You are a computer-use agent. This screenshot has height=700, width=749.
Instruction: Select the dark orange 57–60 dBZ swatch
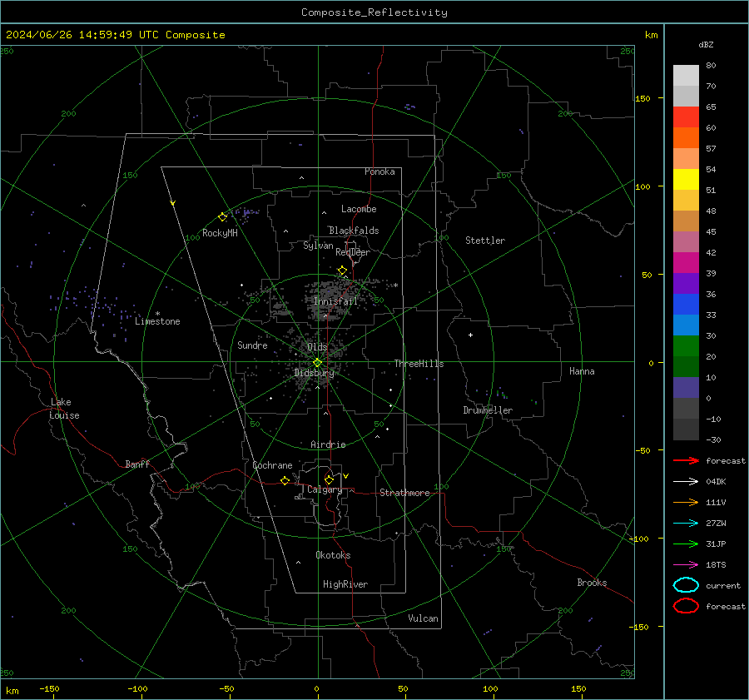[686, 137]
